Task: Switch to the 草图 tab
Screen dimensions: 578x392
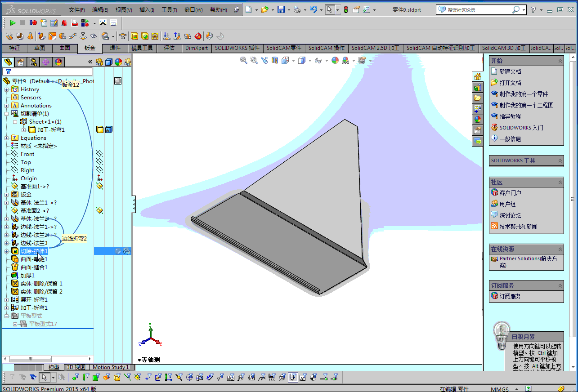Action: pos(40,48)
